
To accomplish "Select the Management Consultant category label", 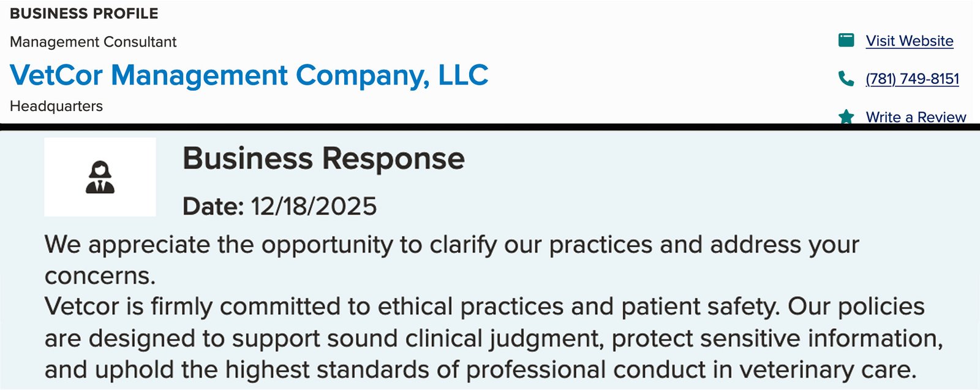I will click(x=93, y=42).
